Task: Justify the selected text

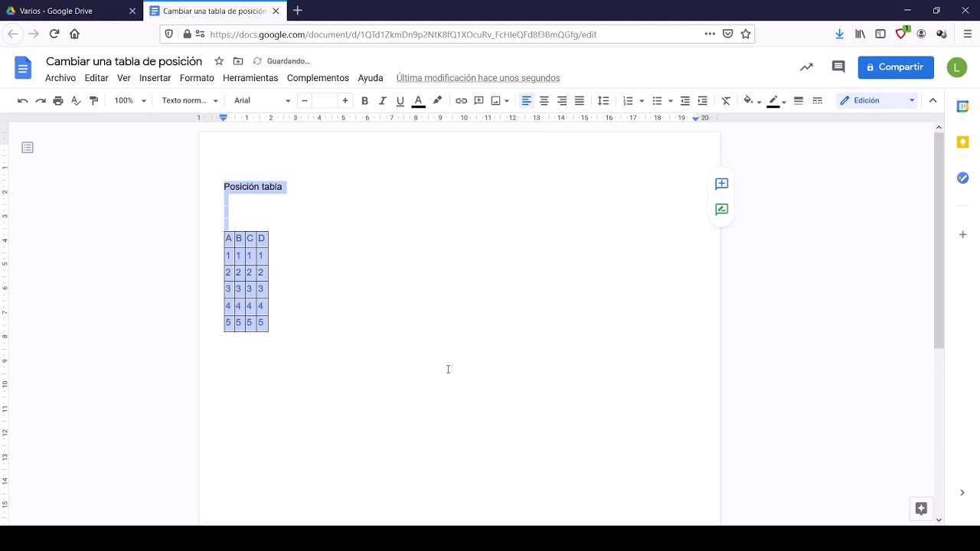Action: click(580, 101)
